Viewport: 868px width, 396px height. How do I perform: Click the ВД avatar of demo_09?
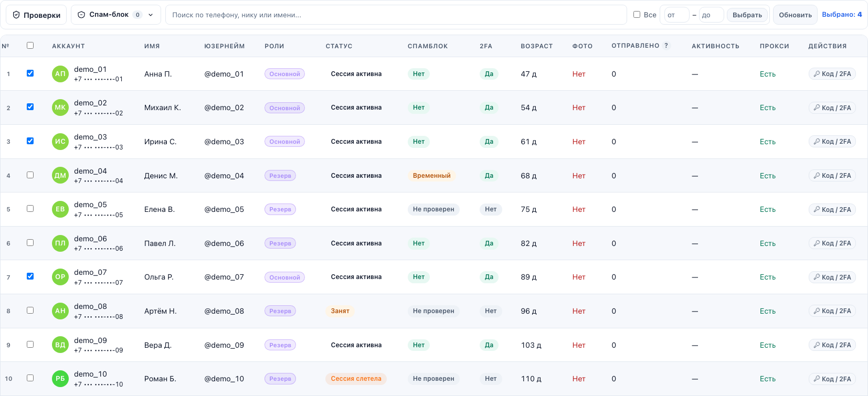tap(60, 345)
